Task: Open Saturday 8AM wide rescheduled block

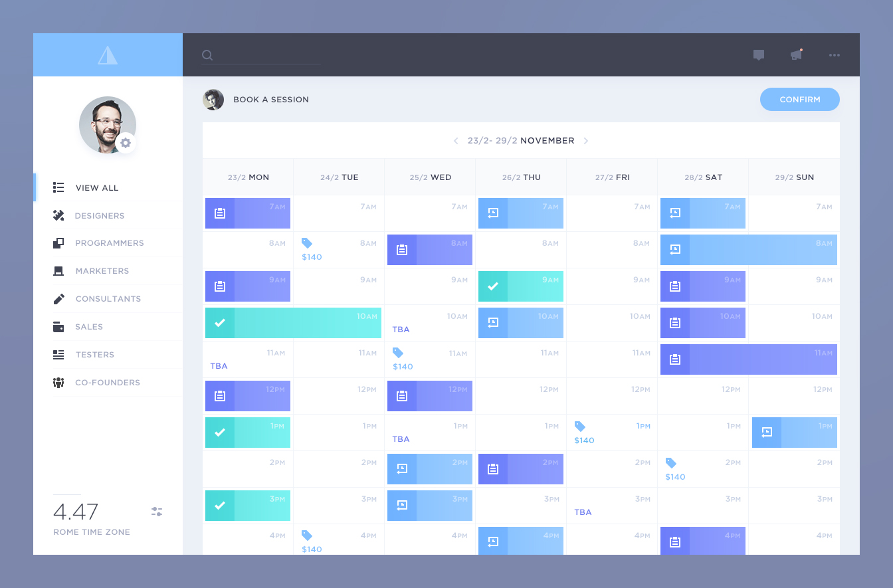Action: coord(749,250)
